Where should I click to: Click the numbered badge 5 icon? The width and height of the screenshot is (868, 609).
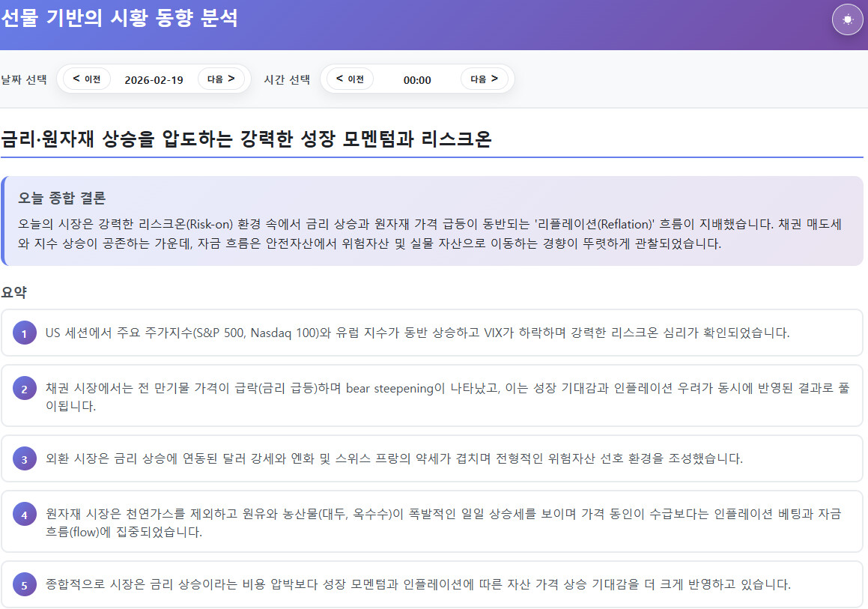[25, 584]
